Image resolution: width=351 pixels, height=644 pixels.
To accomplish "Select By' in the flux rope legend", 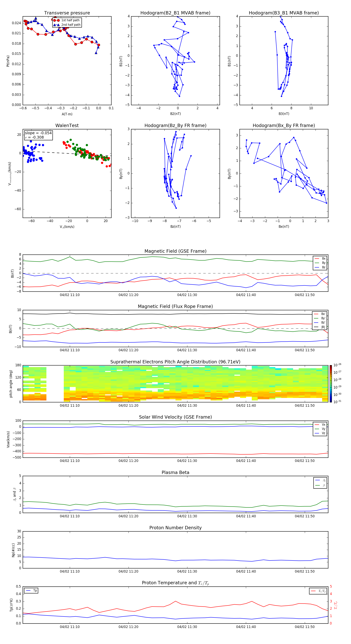I will coord(320,318).
